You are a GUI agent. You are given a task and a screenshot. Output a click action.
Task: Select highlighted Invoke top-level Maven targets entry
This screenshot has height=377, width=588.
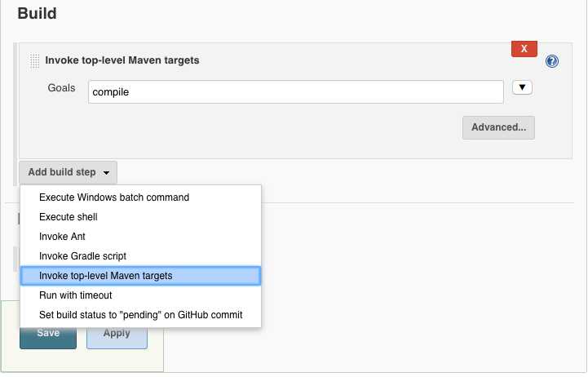140,276
